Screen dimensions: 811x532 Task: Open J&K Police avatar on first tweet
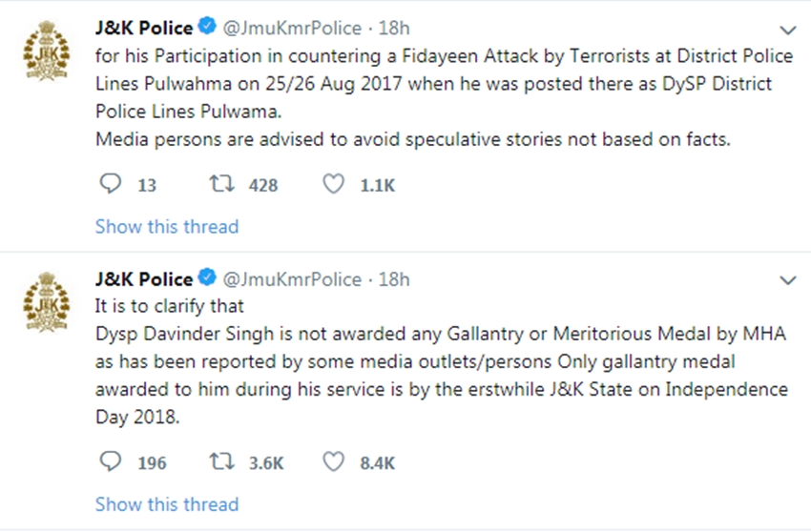point(47,51)
